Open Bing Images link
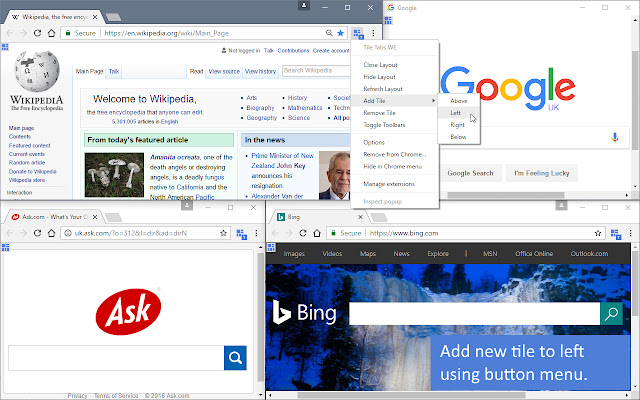640x400 pixels. point(294,254)
